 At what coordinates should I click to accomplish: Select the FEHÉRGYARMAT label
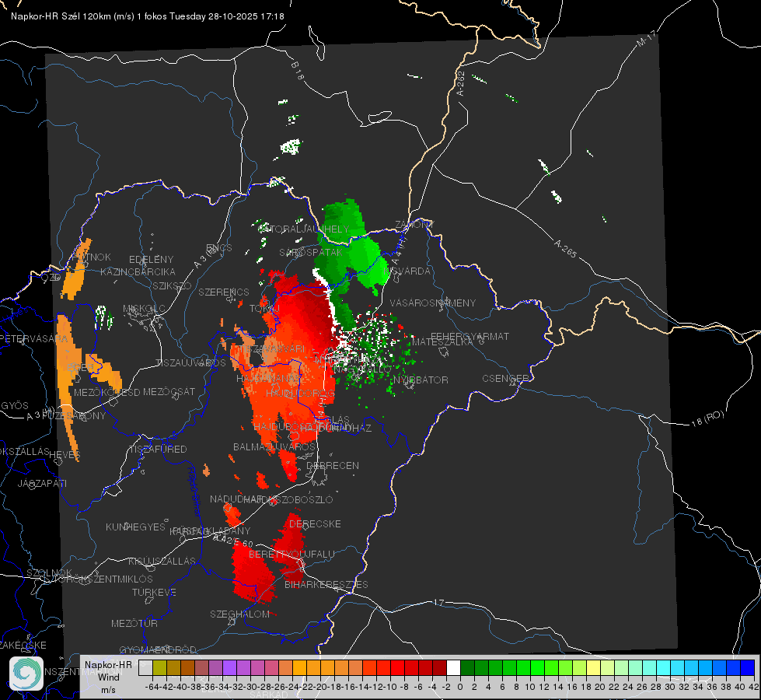tap(470, 336)
